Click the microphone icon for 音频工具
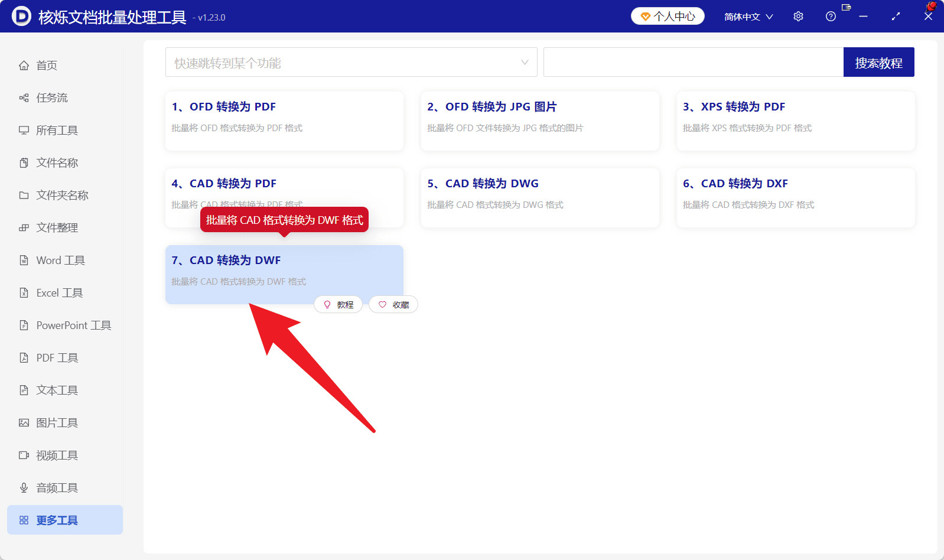This screenshot has width=944, height=560. coord(24,487)
